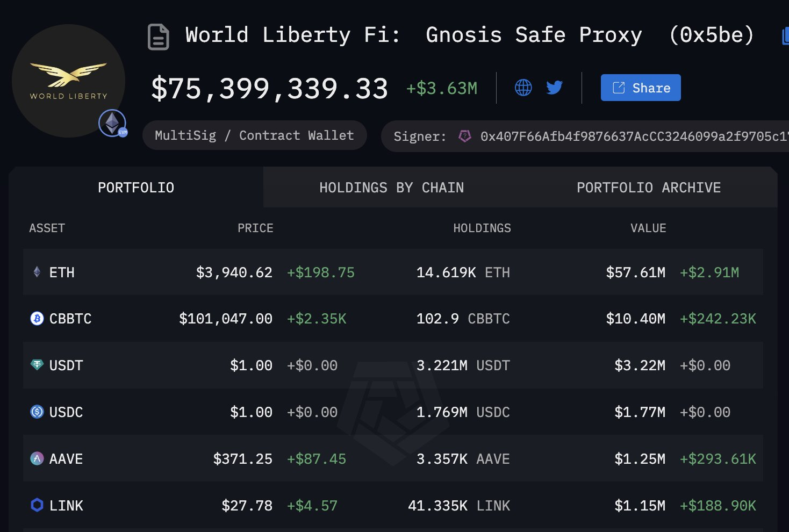Viewport: 789px width, 532px height.
Task: Click the MultiSig / Contract Wallet tag
Action: tap(254, 135)
